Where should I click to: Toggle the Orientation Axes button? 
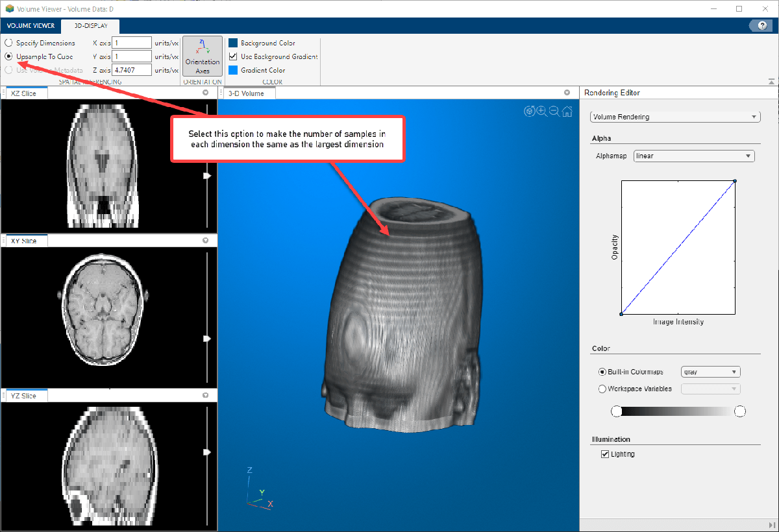(203, 56)
